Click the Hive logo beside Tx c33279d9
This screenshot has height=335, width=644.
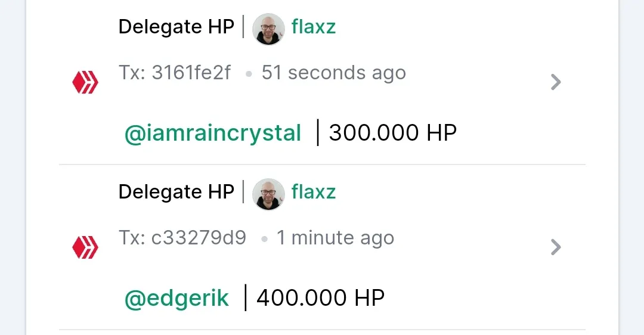(x=85, y=247)
